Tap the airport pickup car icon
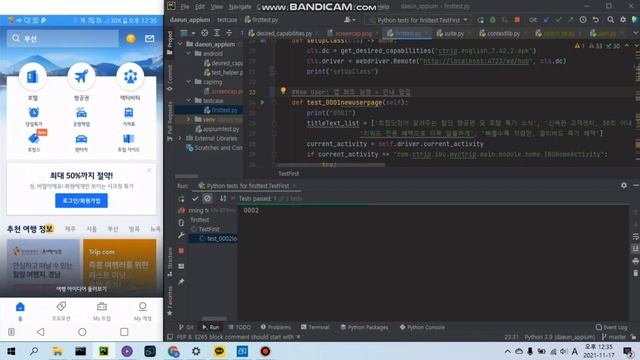The width and height of the screenshot is (640, 360). [81, 113]
